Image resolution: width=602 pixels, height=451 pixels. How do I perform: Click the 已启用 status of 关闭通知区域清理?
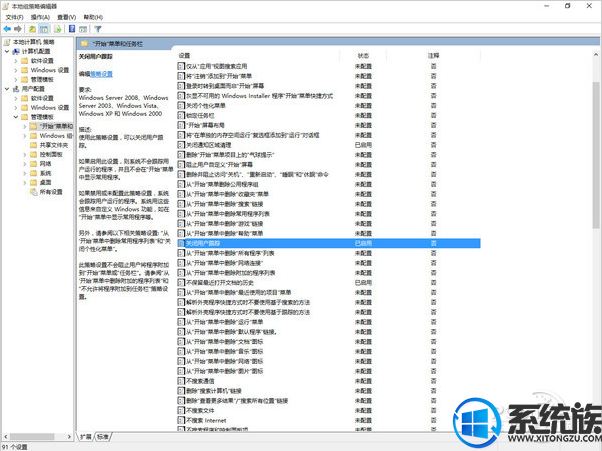point(363,145)
